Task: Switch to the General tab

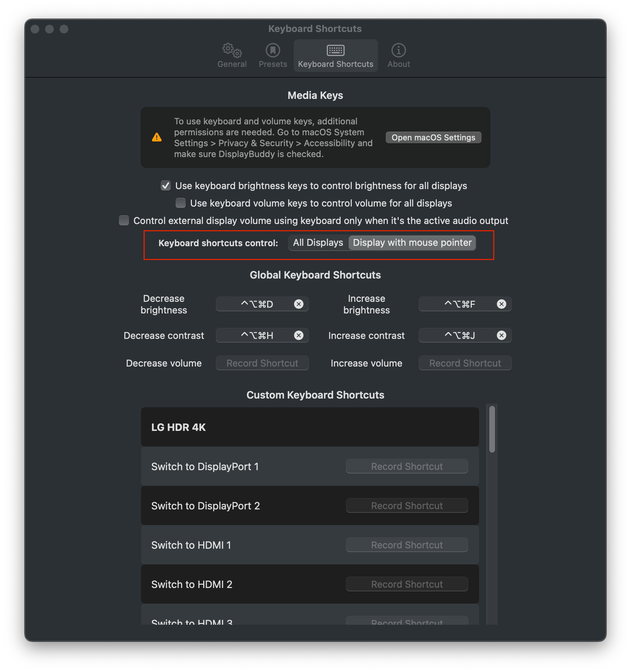Action: point(232,55)
